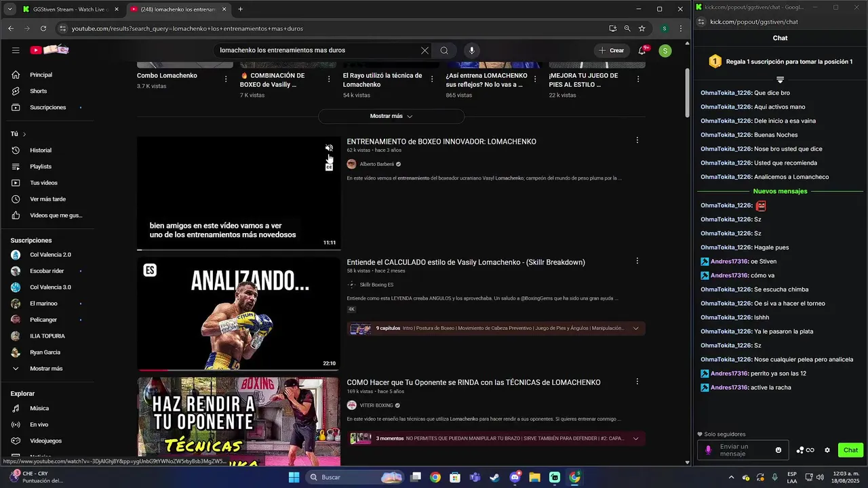Open the YouTube hamburger guide menu
868x488 pixels.
point(16,50)
